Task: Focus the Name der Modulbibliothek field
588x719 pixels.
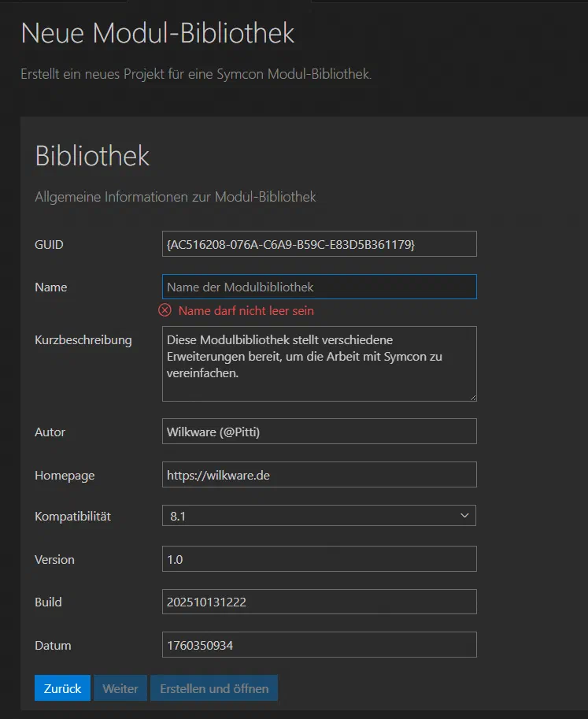Action: point(319,287)
